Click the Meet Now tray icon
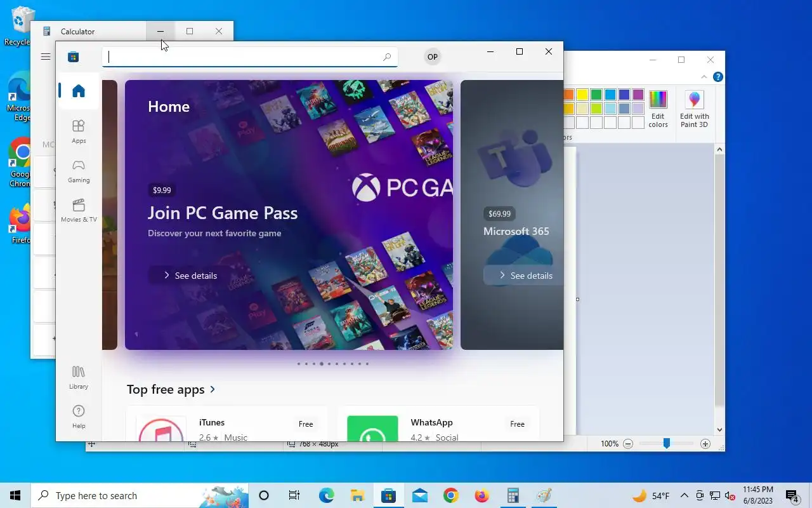This screenshot has height=508, width=812. click(x=700, y=495)
